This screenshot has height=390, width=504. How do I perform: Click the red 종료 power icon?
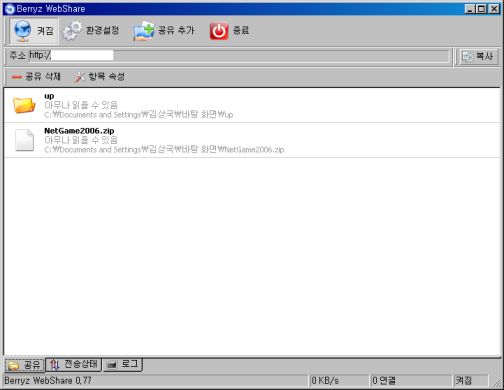click(x=219, y=31)
